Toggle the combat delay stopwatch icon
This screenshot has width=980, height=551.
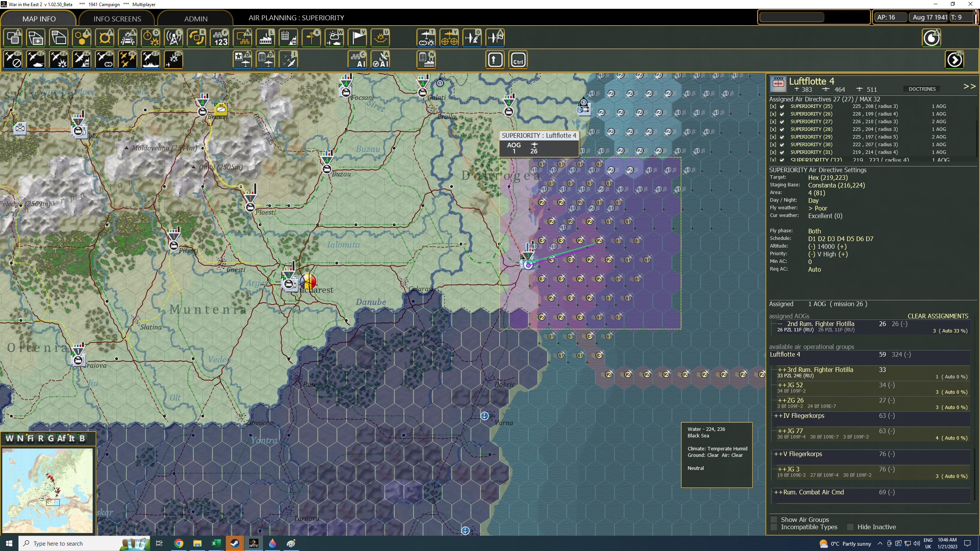point(150,38)
